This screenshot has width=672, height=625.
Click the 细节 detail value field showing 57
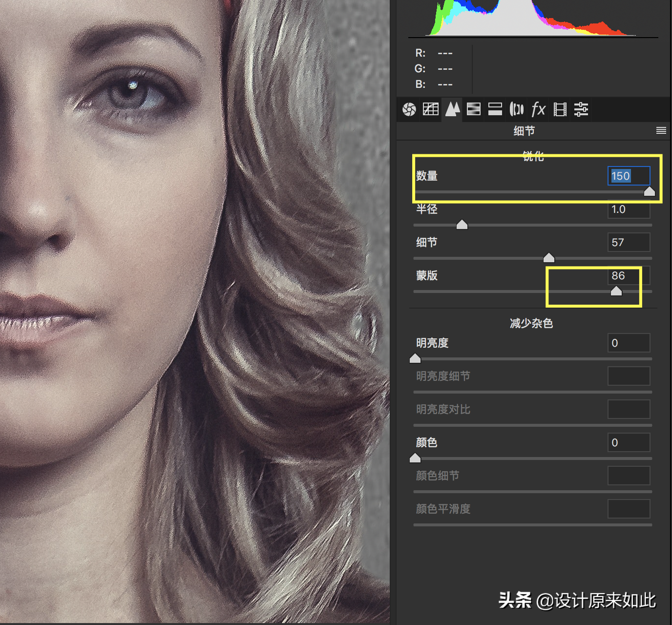coord(629,242)
